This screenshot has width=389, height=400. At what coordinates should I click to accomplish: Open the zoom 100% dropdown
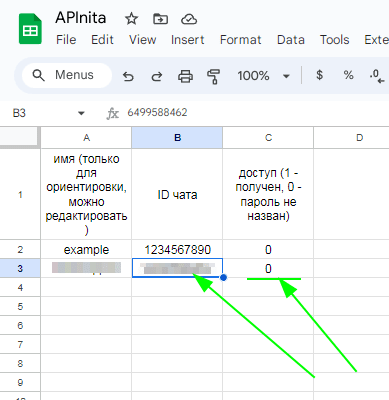point(263,76)
